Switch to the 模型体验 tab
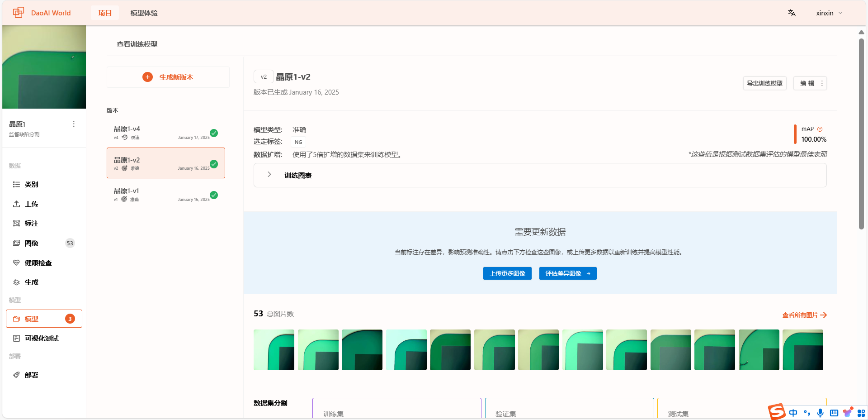 (144, 13)
